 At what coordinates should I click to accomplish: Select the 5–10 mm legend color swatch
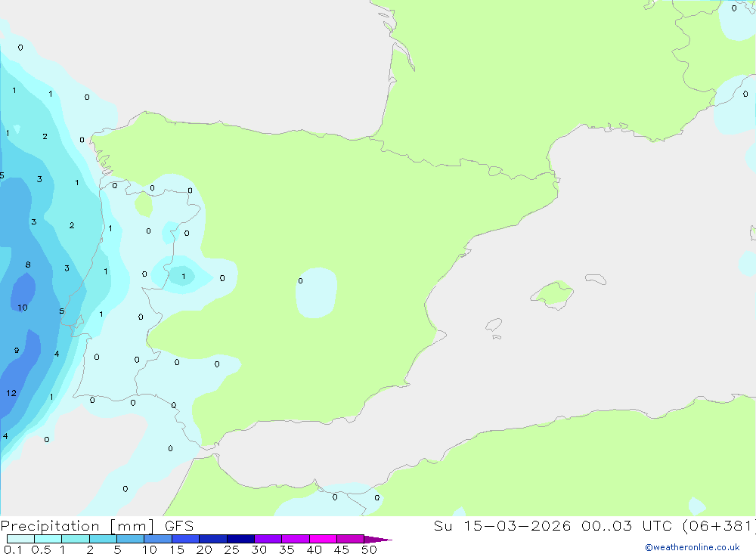coord(131,539)
